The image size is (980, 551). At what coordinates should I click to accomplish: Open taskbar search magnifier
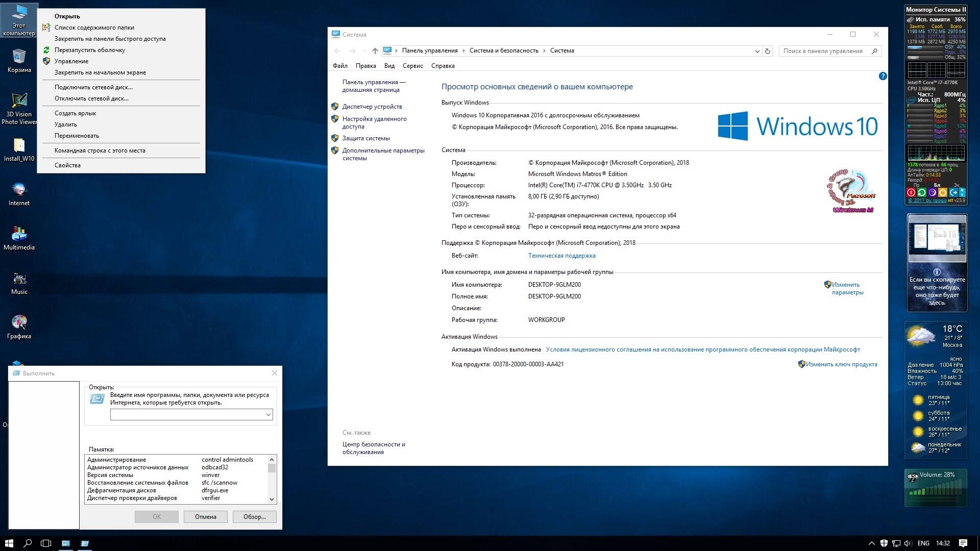[28, 543]
